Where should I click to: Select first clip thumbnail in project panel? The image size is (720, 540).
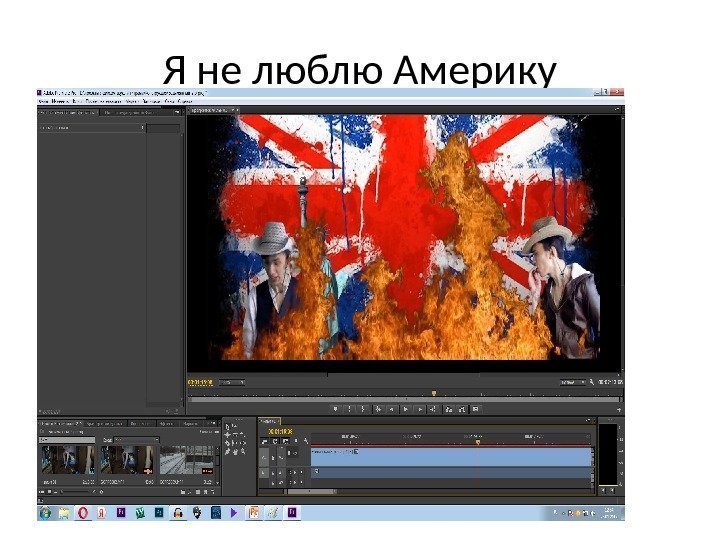pos(68,460)
